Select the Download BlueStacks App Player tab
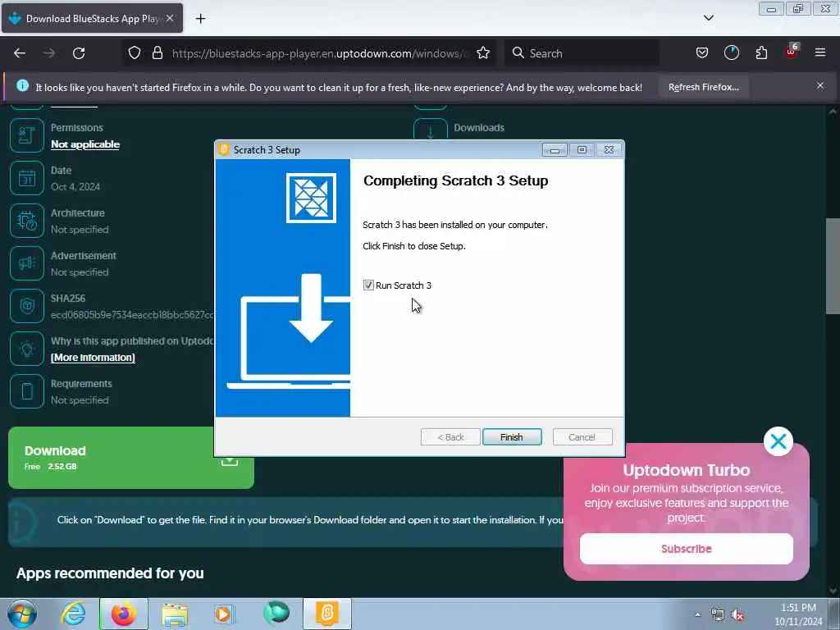 pyautogui.click(x=92, y=18)
